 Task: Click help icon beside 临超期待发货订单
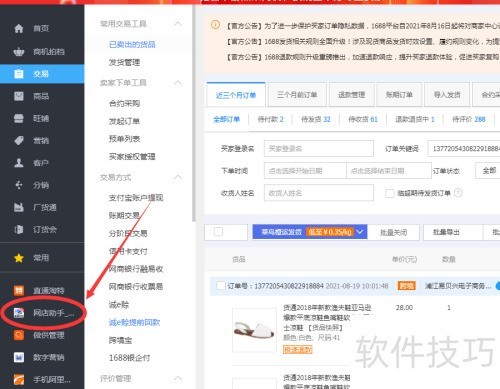coord(458,193)
